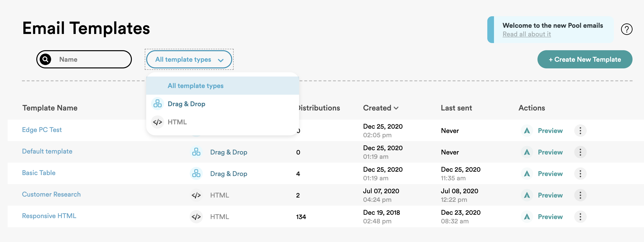
Task: Preview the Responsive HTML template
Action: (x=550, y=217)
